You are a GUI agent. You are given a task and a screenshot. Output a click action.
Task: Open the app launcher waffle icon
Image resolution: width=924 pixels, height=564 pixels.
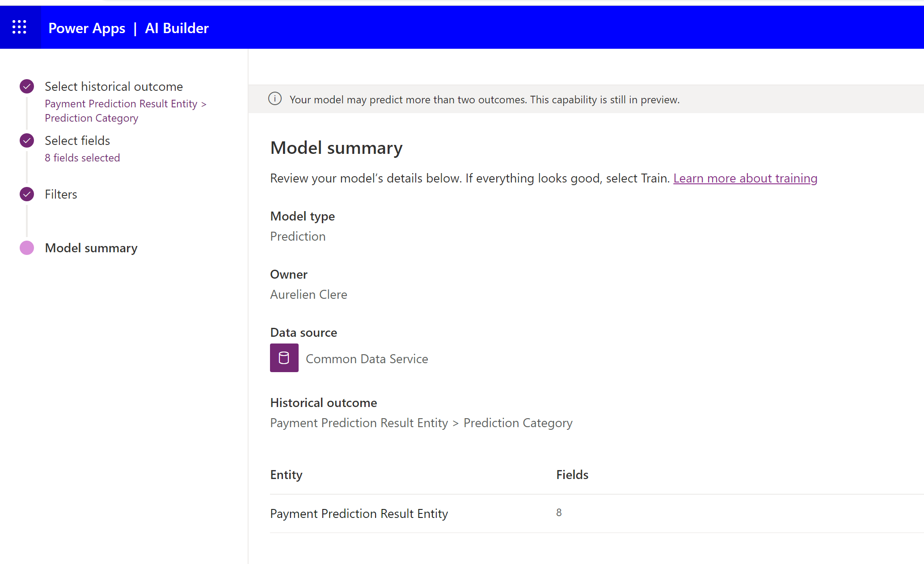click(x=19, y=27)
